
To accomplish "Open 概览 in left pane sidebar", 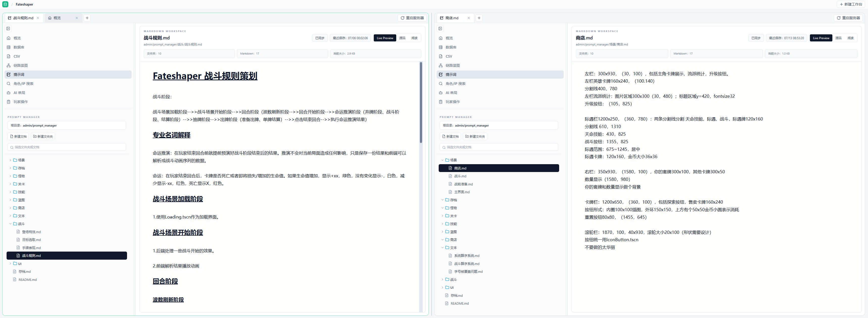I will coord(68,38).
